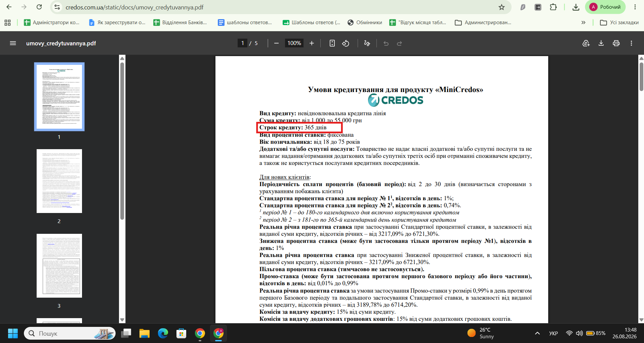
Task: Click the 100% zoom level field
Action: click(294, 43)
